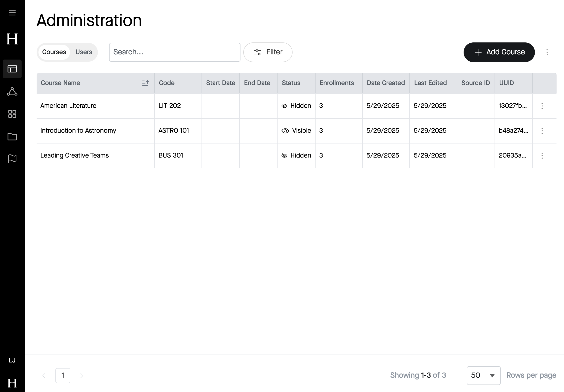Click visible eye icon for Introduction to Astronomy
This screenshot has width=564, height=392.
pyautogui.click(x=285, y=131)
